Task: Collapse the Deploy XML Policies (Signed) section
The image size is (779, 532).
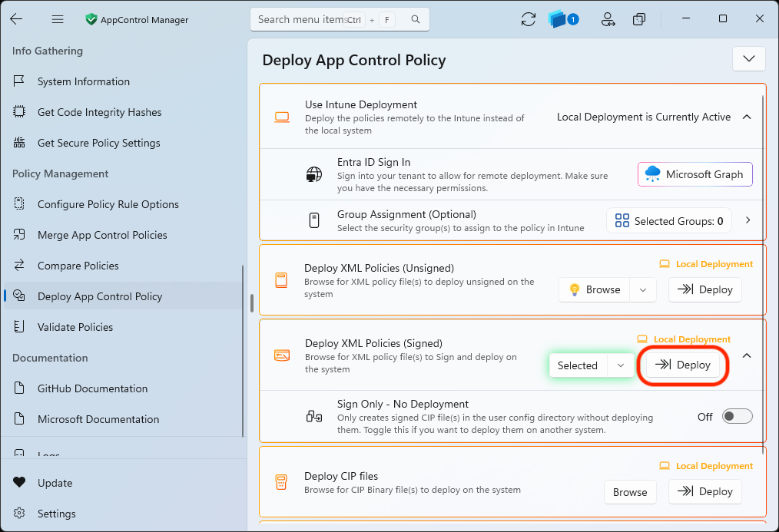Action: tap(747, 356)
